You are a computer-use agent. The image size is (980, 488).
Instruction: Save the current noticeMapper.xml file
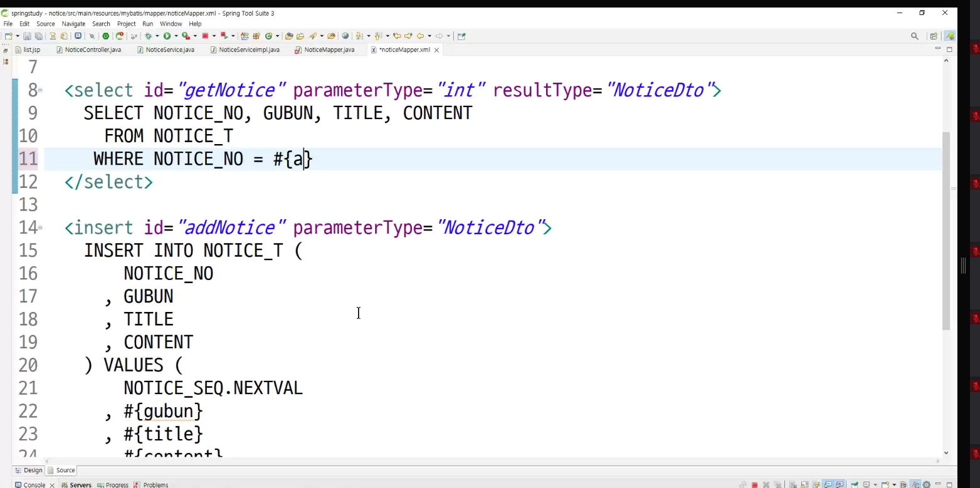pyautogui.click(x=28, y=36)
